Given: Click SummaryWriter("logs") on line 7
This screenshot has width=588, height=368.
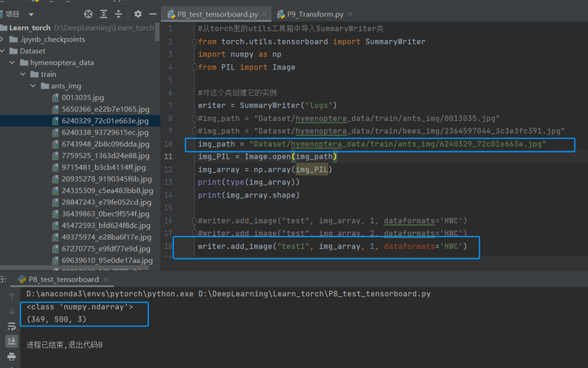Looking at the screenshot, I should pos(289,106).
